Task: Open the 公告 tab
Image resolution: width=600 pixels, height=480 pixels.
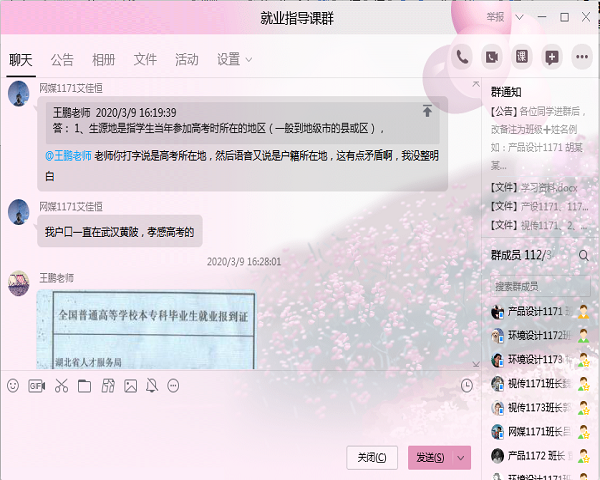Action: (x=62, y=60)
